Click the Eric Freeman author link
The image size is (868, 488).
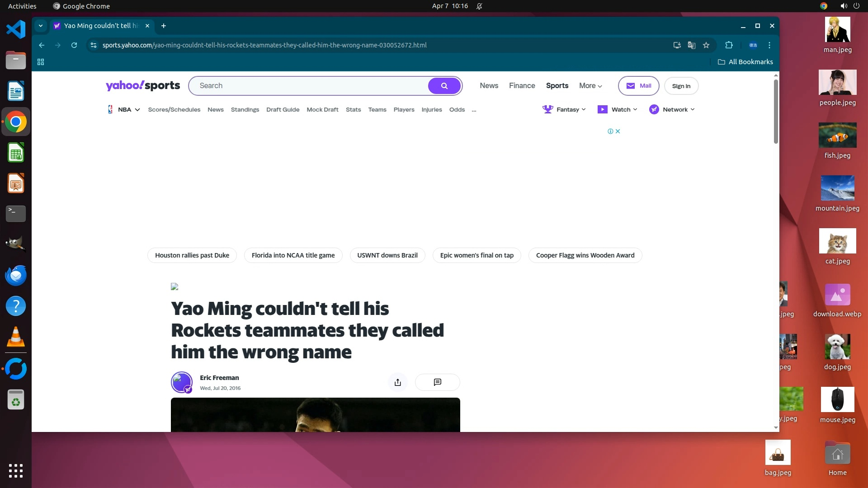click(219, 378)
